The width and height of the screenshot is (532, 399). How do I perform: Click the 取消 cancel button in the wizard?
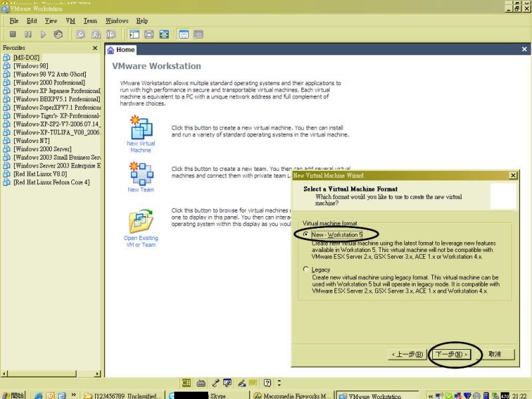[x=495, y=354]
